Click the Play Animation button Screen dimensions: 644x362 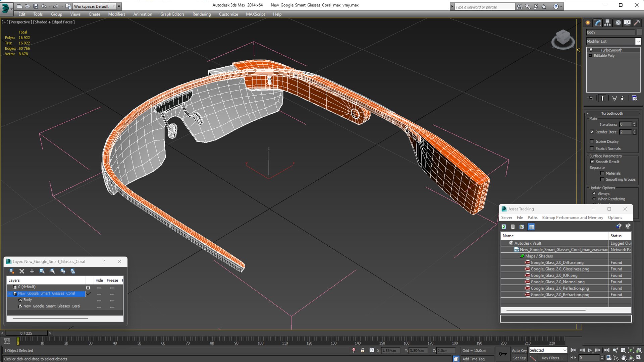click(590, 350)
